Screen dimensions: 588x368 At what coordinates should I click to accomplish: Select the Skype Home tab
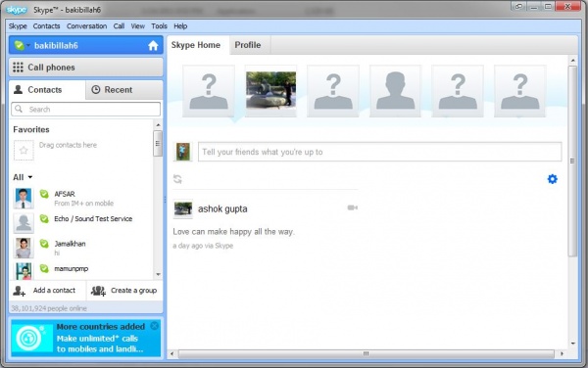[198, 45]
